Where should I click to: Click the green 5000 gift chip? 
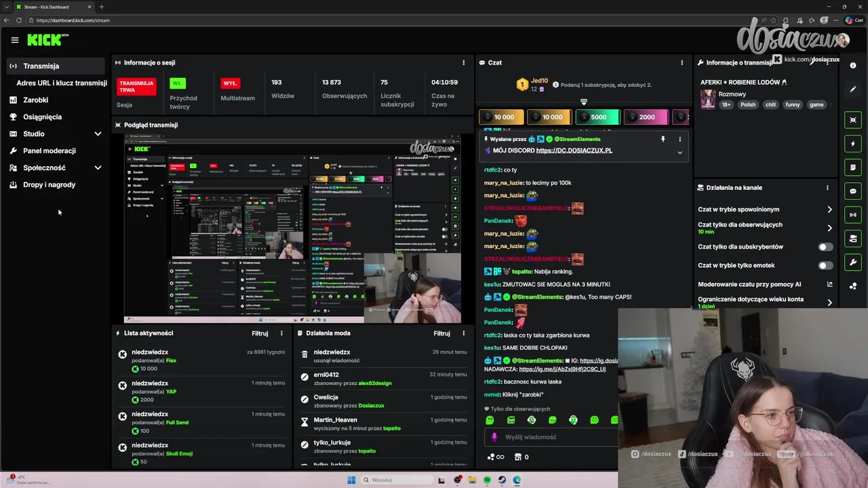pos(597,117)
